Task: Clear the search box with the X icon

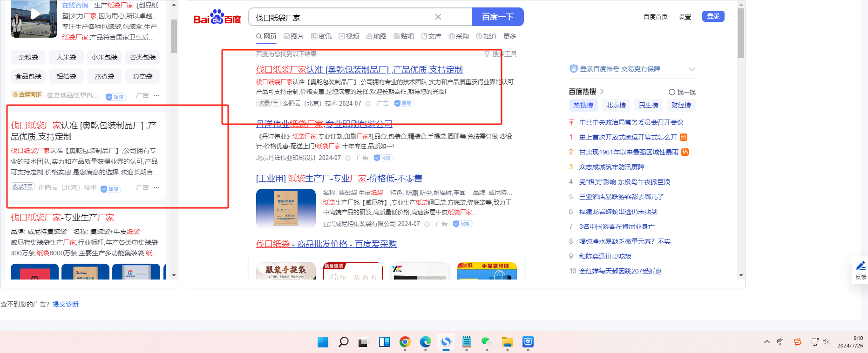Action: point(438,17)
